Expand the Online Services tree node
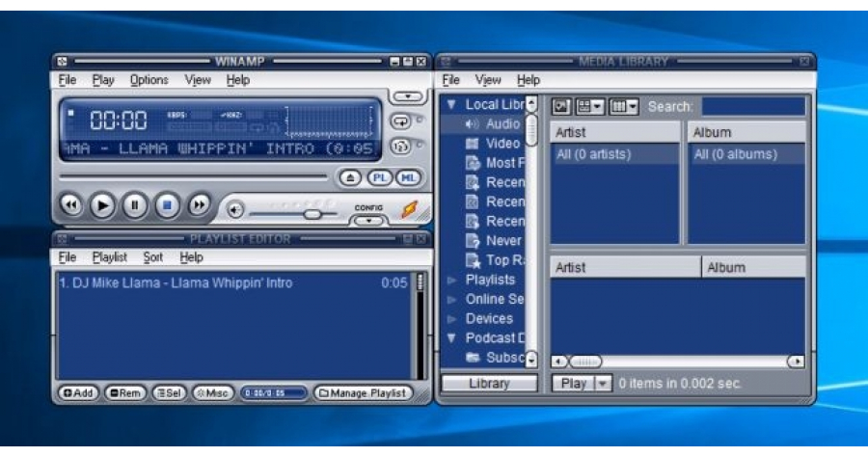868x457 pixels. [451, 299]
